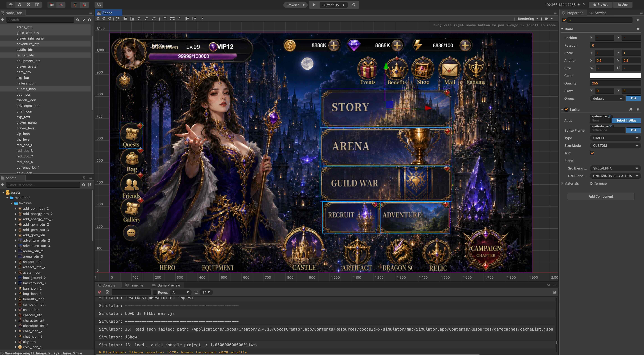
Task: Open the console log file icon
Action: (x=107, y=292)
